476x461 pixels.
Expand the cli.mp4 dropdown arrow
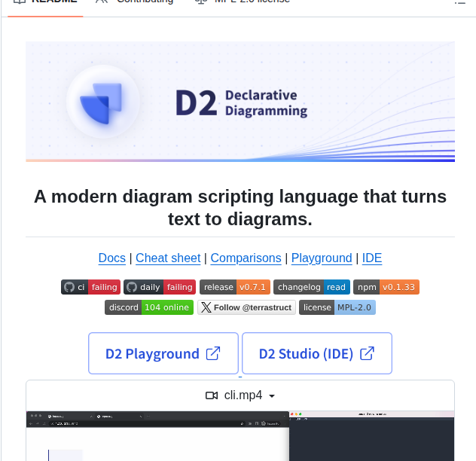(272, 396)
